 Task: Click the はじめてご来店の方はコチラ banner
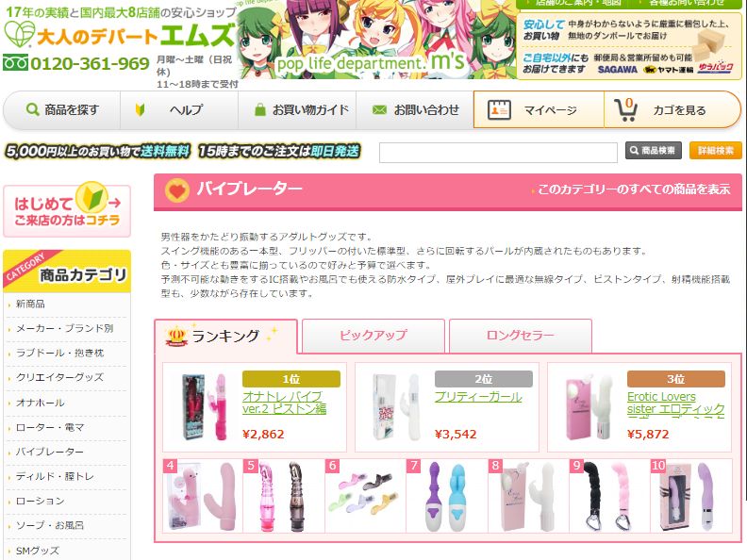(67, 210)
